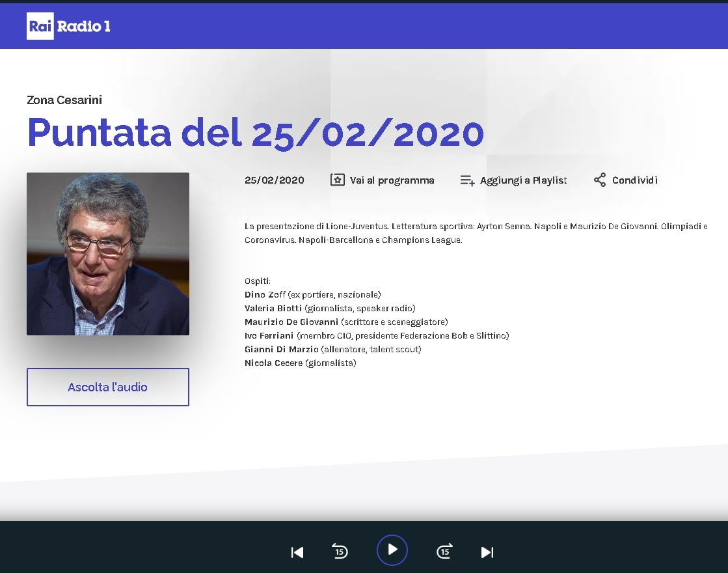Screen dimensions: 728x573
Task: Open the Vai al programma text link
Action: coord(392,180)
